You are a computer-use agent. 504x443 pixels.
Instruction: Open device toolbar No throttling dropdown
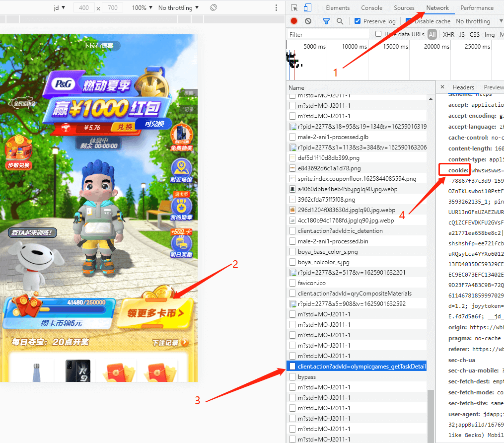(x=178, y=8)
